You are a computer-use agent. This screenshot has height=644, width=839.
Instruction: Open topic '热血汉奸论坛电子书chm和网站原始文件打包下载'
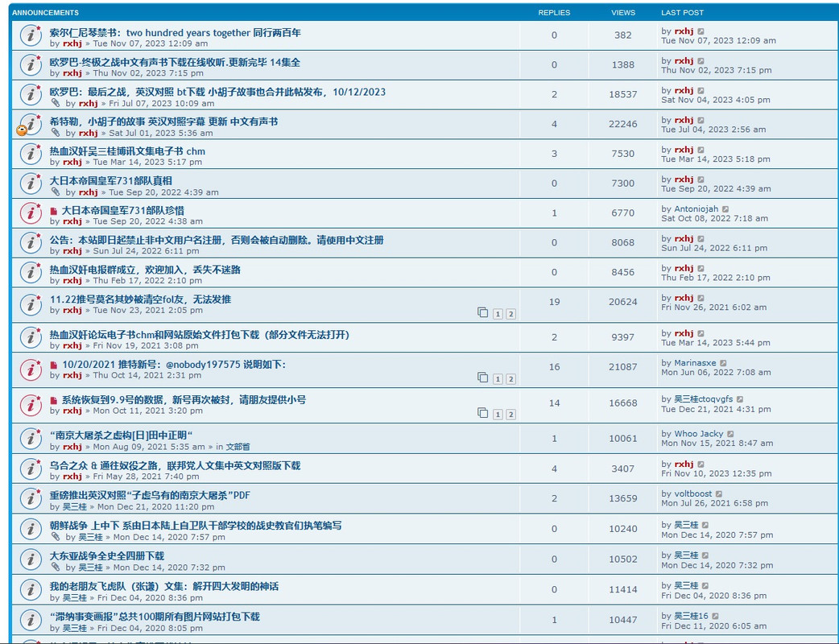coord(200,335)
